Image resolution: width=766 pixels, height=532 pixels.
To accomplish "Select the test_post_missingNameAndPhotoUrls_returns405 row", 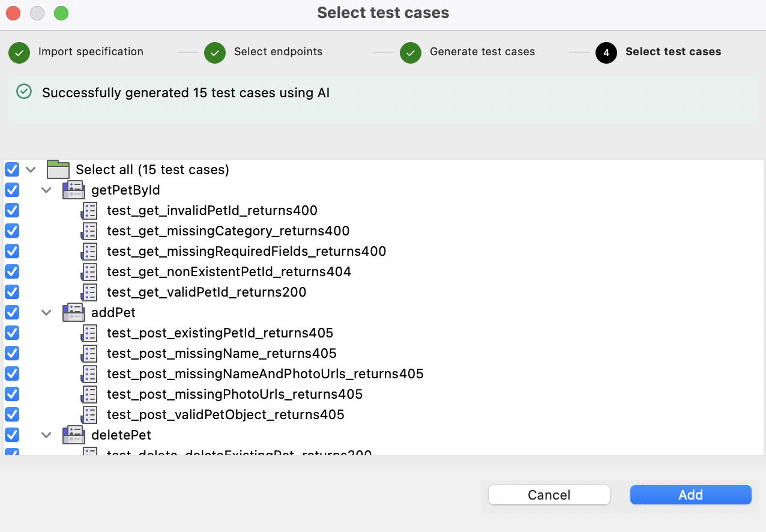I will (x=265, y=374).
